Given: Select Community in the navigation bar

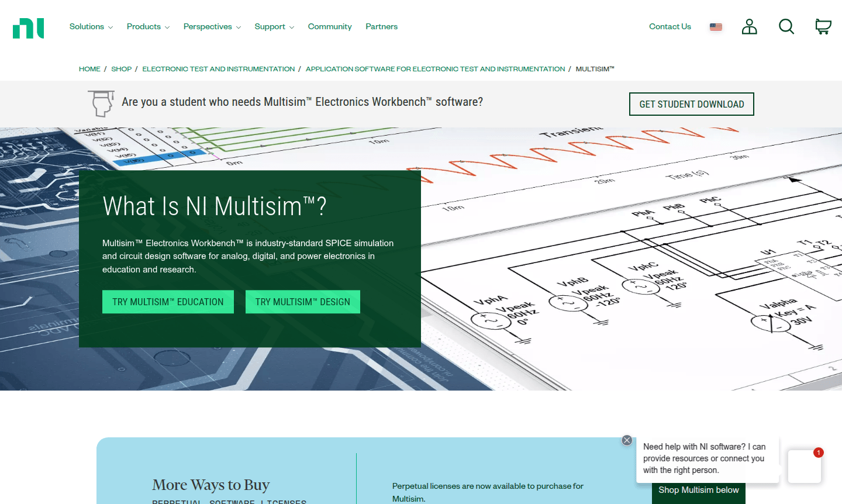Looking at the screenshot, I should tap(330, 26).
